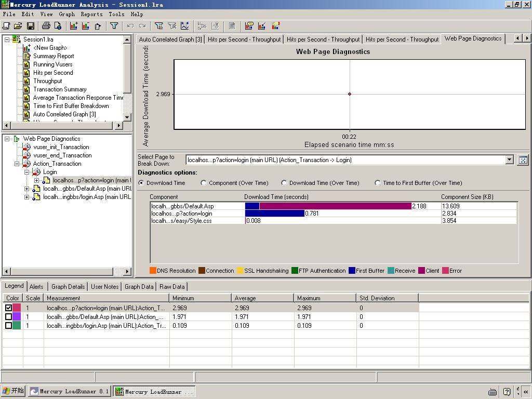Click pink color swatch of action=login measurement
532x399 pixels.
(17, 308)
